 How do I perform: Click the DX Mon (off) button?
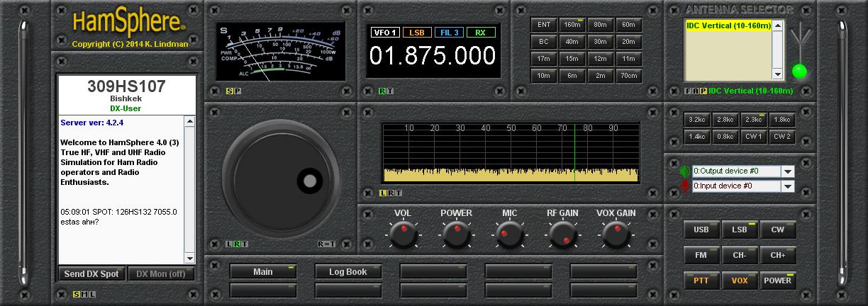click(x=161, y=274)
